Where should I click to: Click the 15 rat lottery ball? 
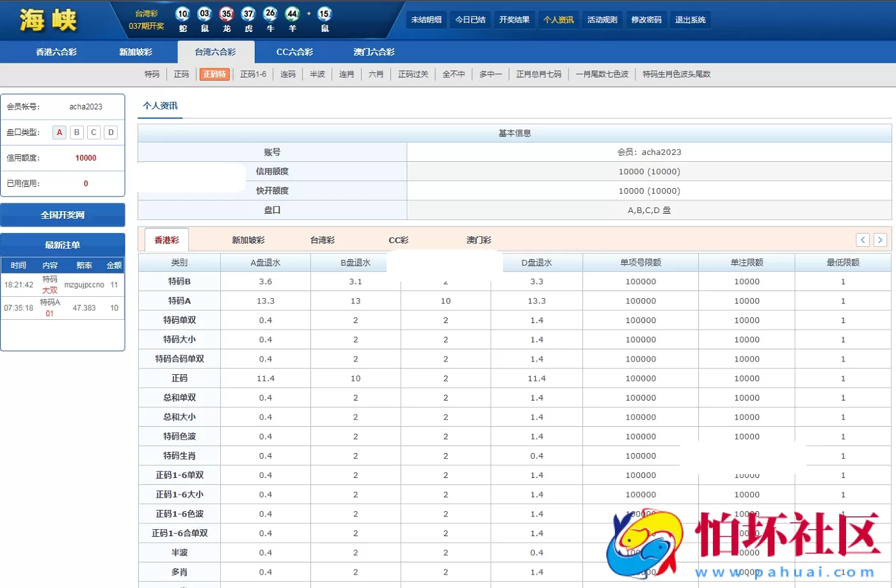coord(324,14)
